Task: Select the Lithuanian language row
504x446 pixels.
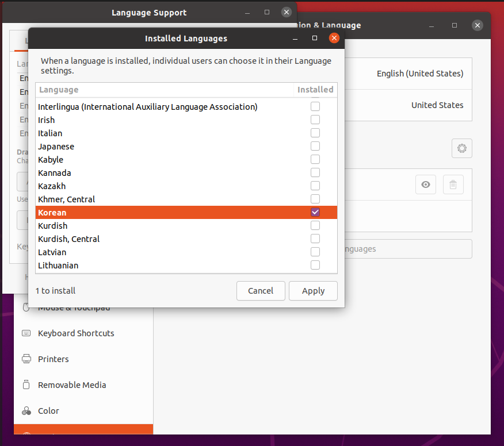Action: [x=186, y=265]
